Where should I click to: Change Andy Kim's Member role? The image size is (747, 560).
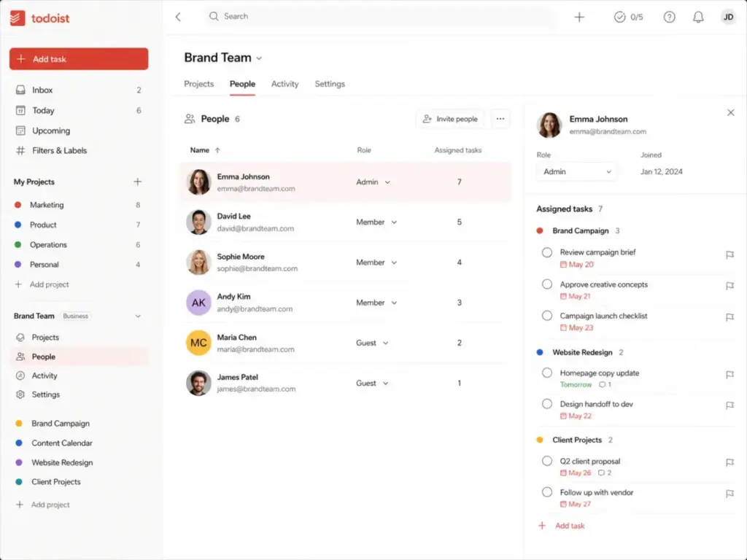point(376,303)
